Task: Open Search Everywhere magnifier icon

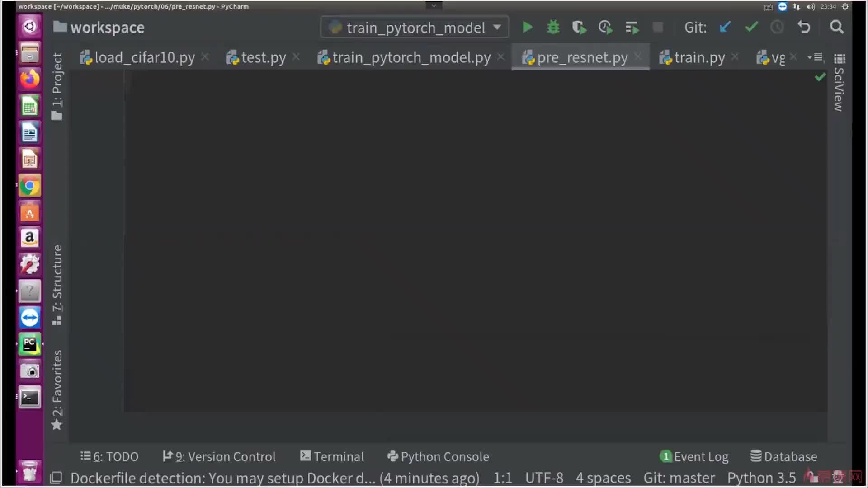Action: 837,27
